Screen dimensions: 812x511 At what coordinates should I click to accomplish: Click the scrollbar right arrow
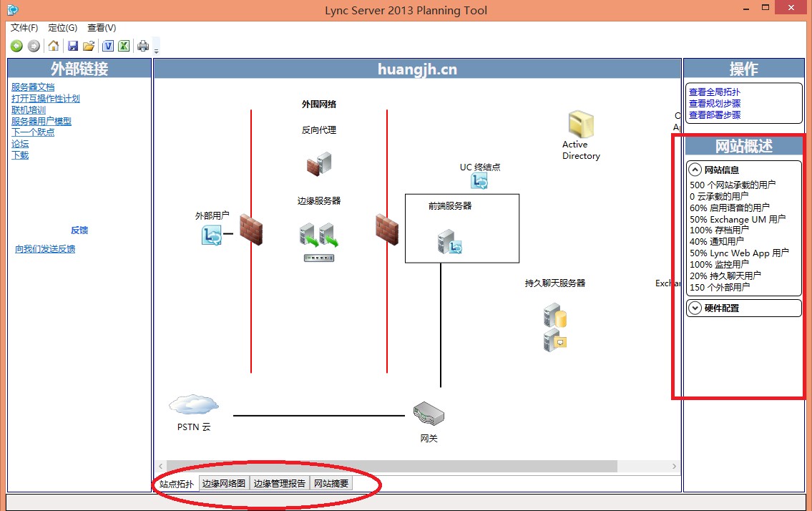click(x=674, y=466)
